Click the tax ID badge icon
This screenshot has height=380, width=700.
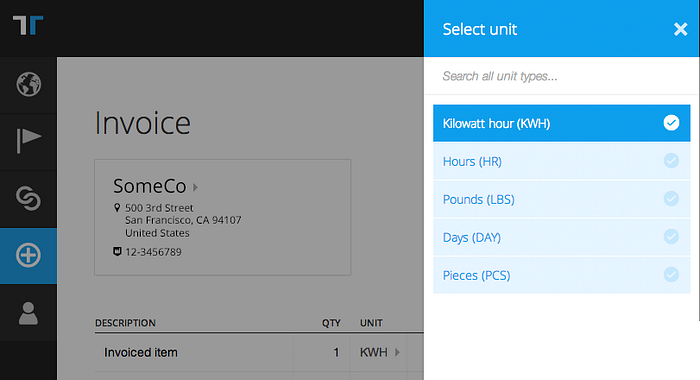point(117,252)
